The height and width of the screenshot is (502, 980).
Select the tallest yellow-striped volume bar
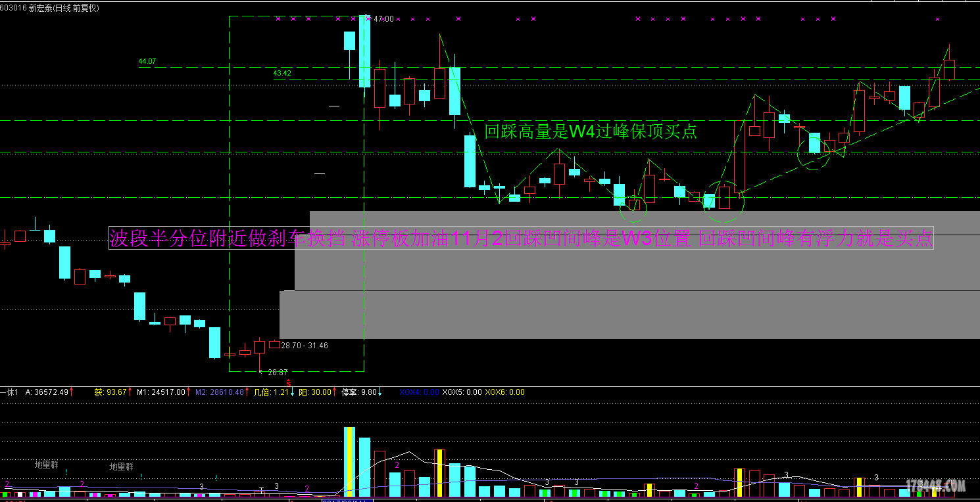[349, 461]
